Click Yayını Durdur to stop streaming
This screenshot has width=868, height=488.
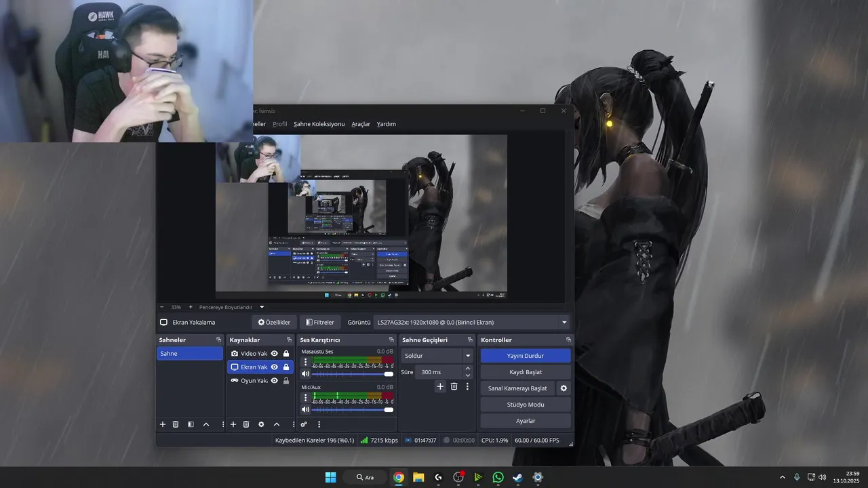[x=526, y=356]
